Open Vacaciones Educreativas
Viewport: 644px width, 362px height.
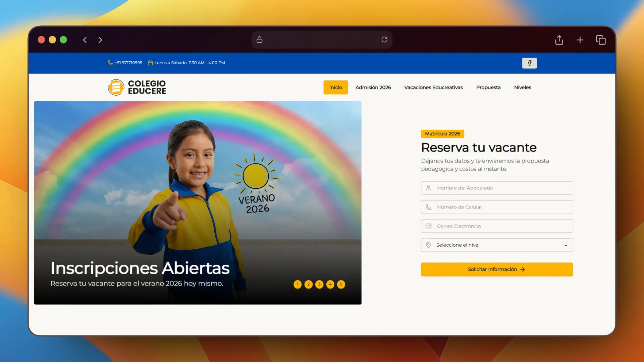pos(433,87)
